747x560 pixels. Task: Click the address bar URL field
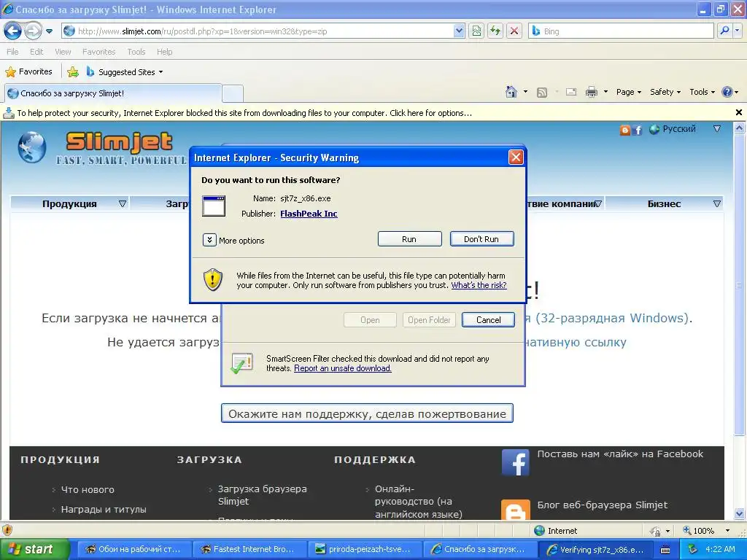[263, 31]
